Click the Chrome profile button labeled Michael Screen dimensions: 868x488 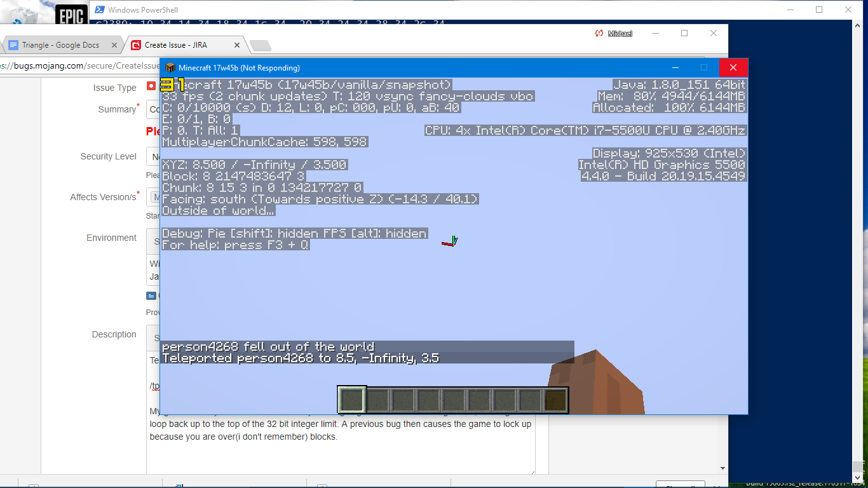coord(614,34)
